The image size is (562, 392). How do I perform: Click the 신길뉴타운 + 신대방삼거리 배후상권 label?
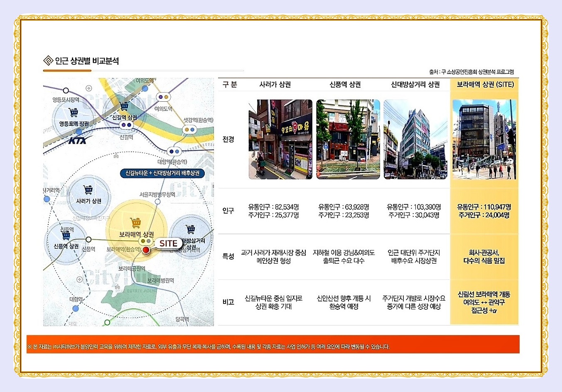click(x=162, y=173)
